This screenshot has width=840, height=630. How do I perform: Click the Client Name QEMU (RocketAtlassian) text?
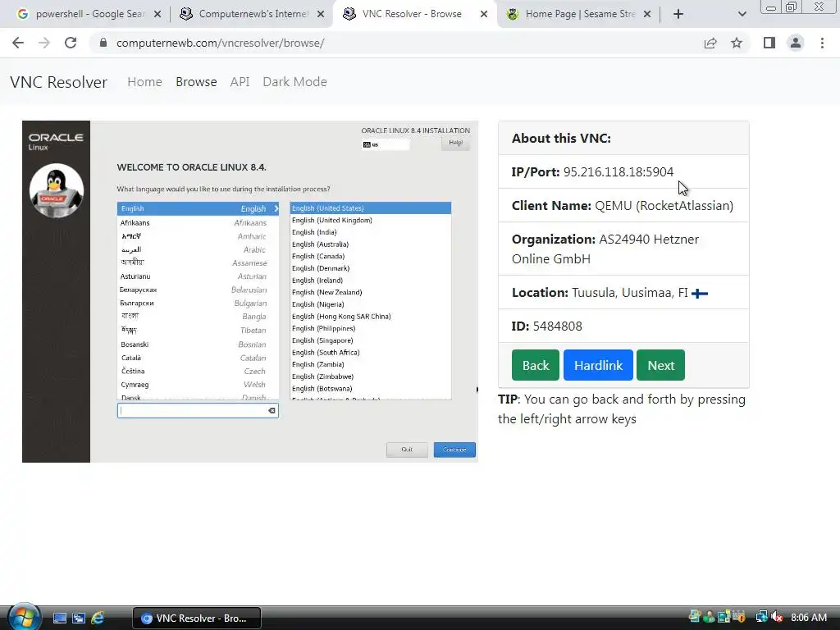coord(623,206)
